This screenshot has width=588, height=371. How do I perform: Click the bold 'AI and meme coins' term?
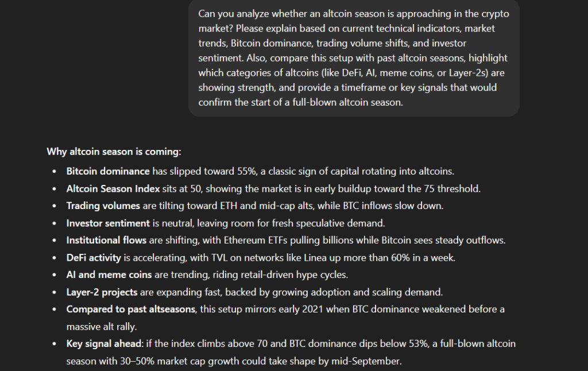point(109,275)
